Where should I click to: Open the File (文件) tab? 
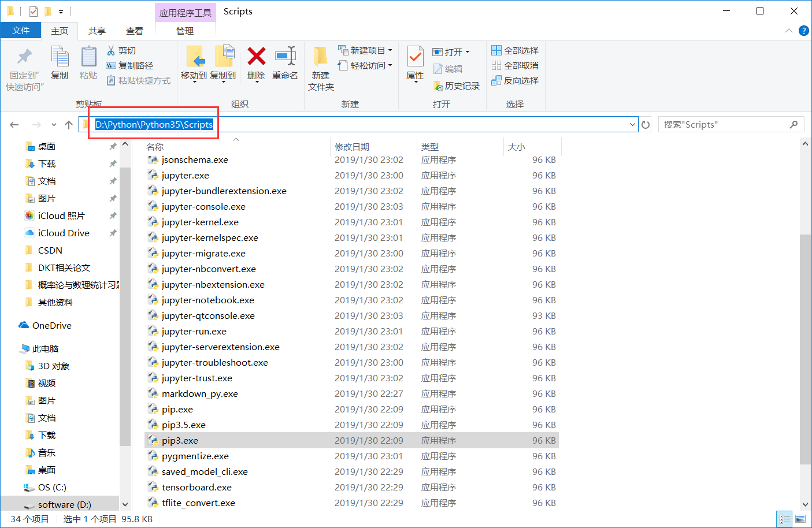[x=21, y=31]
